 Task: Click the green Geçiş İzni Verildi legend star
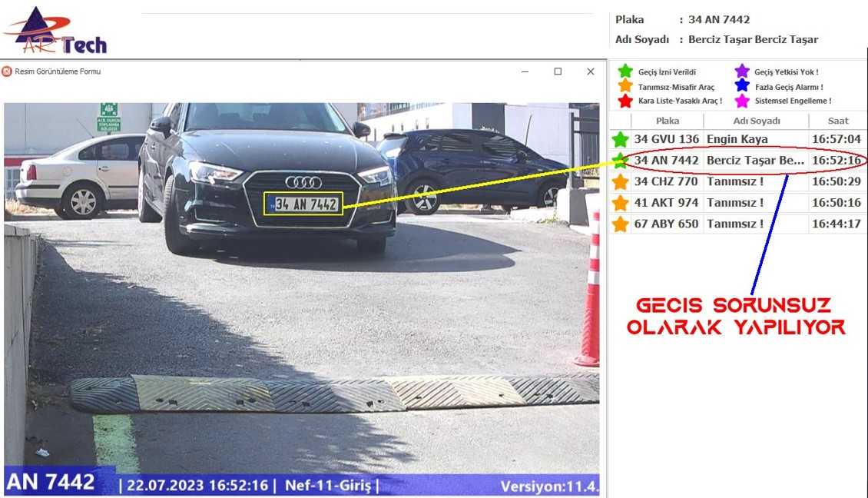(625, 71)
